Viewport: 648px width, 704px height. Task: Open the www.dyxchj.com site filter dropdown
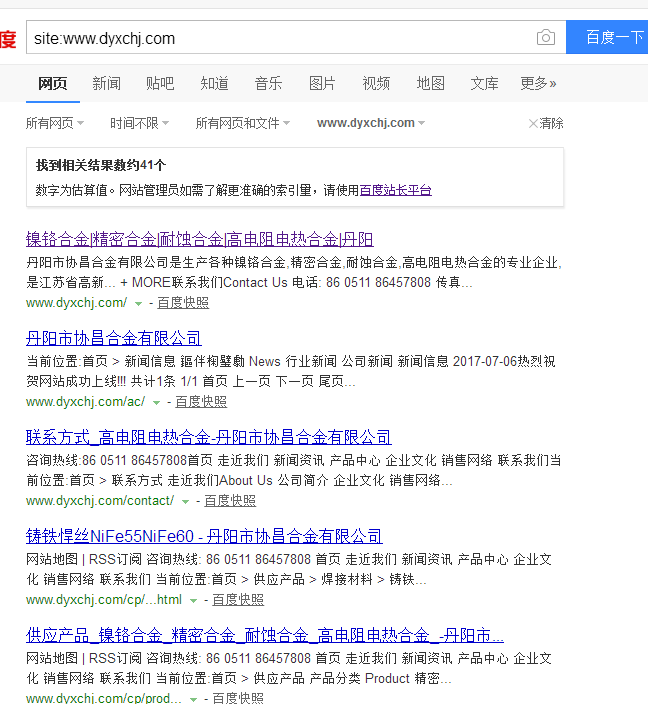coord(370,123)
